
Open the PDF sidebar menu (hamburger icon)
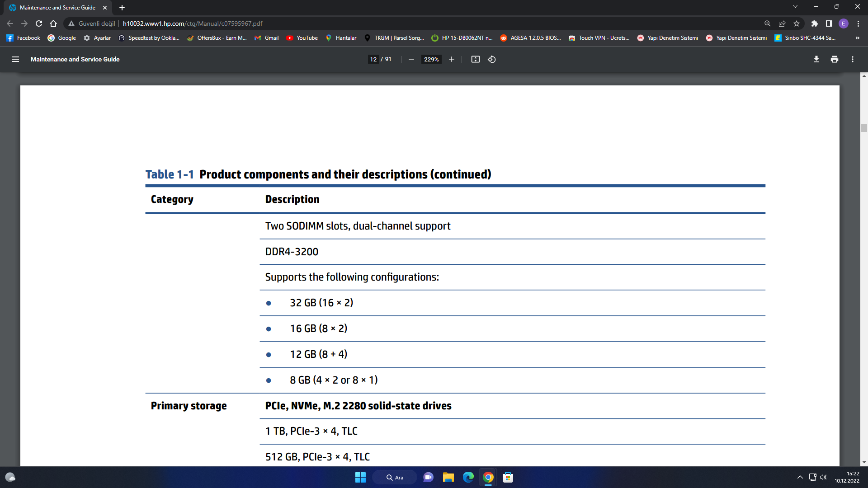15,59
